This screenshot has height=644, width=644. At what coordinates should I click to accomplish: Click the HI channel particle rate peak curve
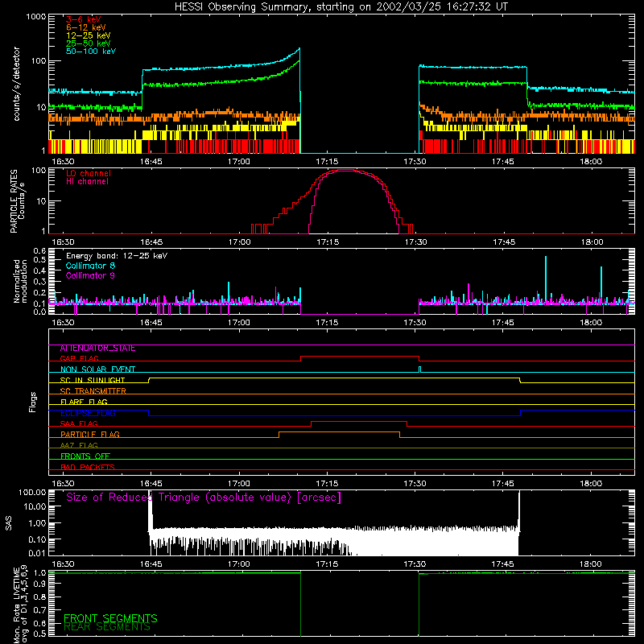(347, 171)
